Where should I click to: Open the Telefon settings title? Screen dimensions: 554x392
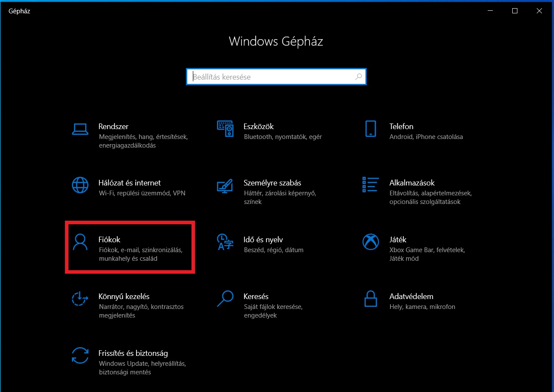click(x=401, y=127)
